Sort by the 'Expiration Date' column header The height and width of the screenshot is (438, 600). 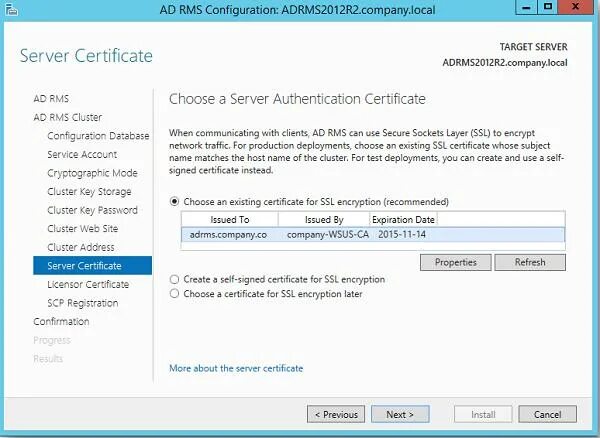(x=403, y=220)
